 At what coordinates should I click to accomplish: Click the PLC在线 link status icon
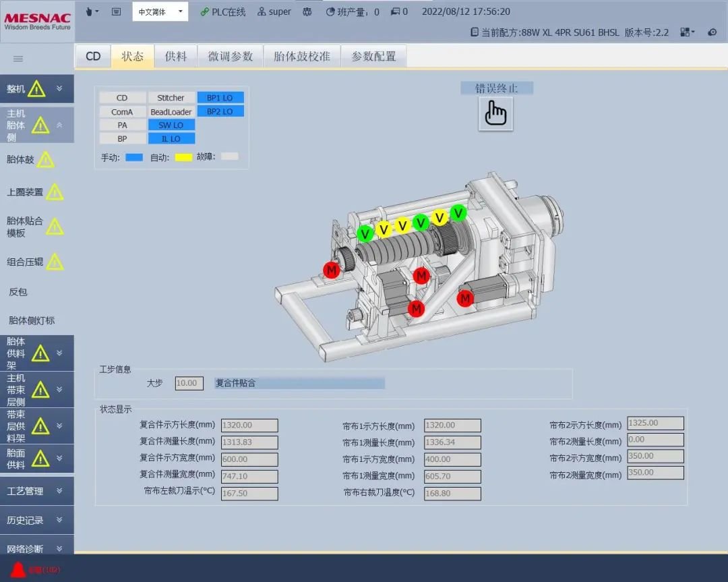coord(205,11)
